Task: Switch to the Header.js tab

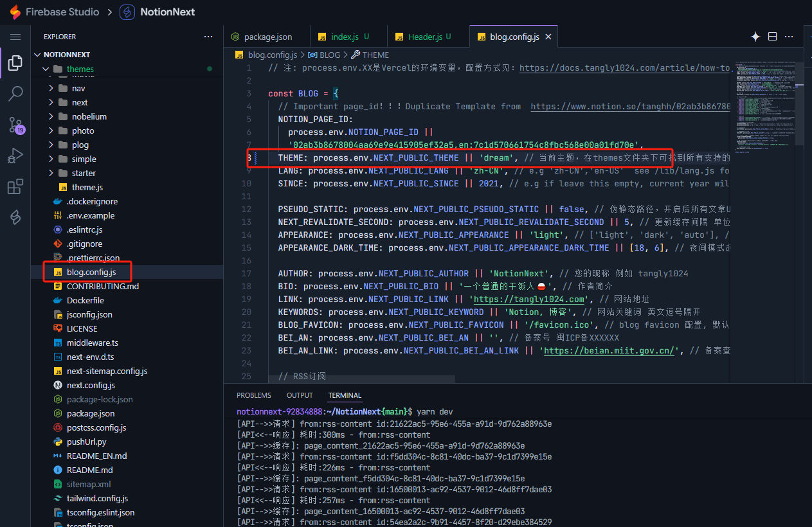Action: (x=429, y=37)
